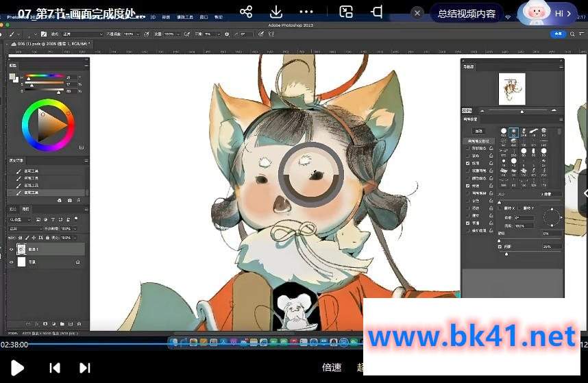Click the share icon in video header
The width and height of the screenshot is (588, 383).
click(246, 12)
